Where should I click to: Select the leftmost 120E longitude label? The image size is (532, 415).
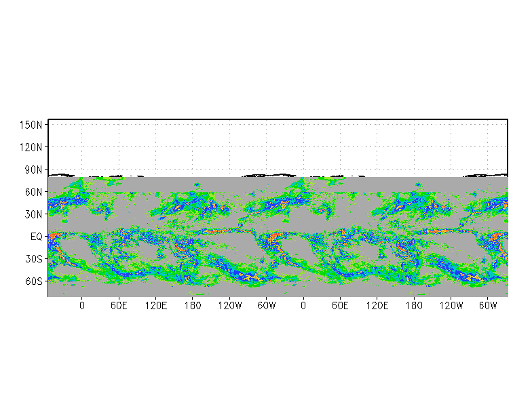coord(156,306)
